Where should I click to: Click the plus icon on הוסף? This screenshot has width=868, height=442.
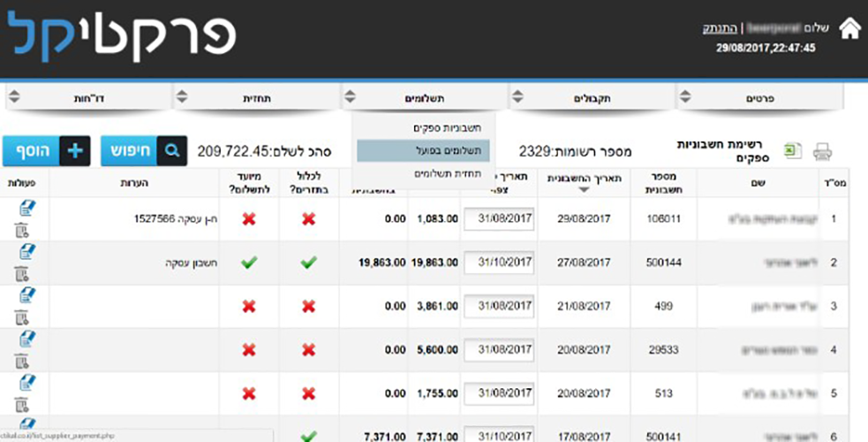(x=75, y=150)
